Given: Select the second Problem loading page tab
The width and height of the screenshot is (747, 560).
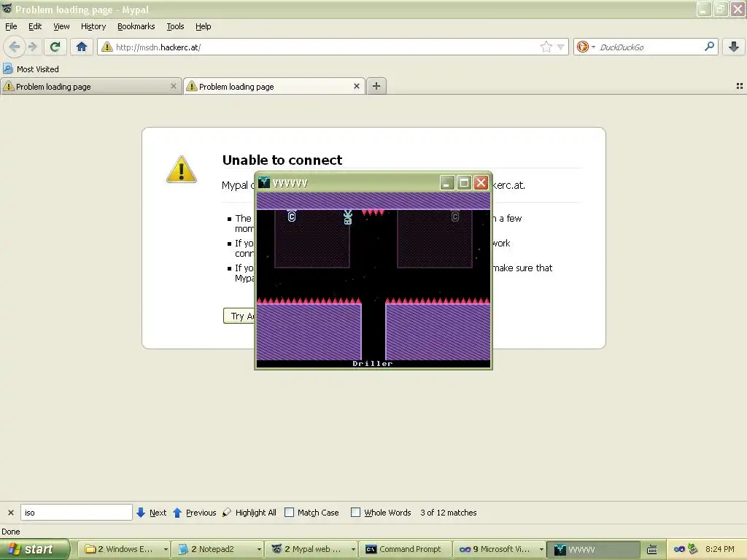Looking at the screenshot, I should click(274, 87).
